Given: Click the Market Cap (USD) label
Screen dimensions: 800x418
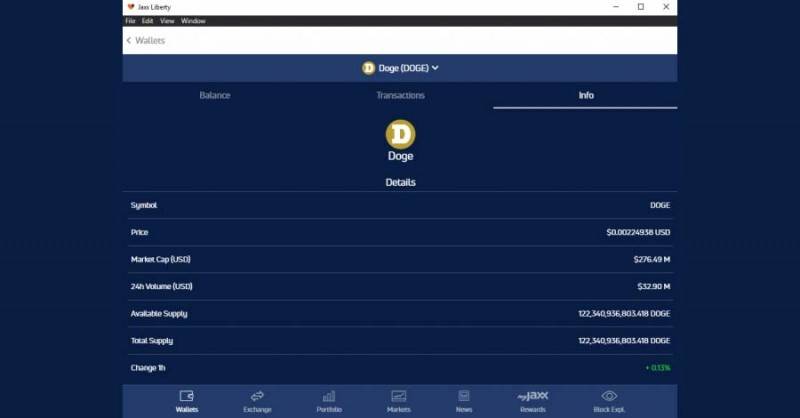Looking at the screenshot, I should pyautogui.click(x=161, y=259).
